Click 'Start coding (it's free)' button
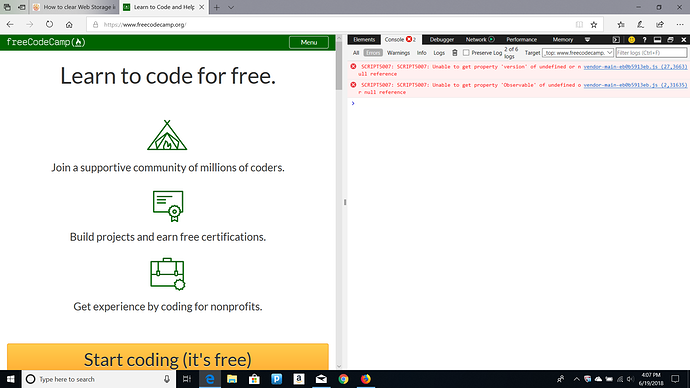 (168, 357)
